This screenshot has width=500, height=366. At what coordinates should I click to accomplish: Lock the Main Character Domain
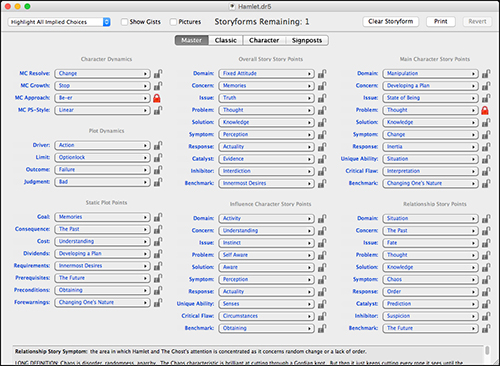486,73
